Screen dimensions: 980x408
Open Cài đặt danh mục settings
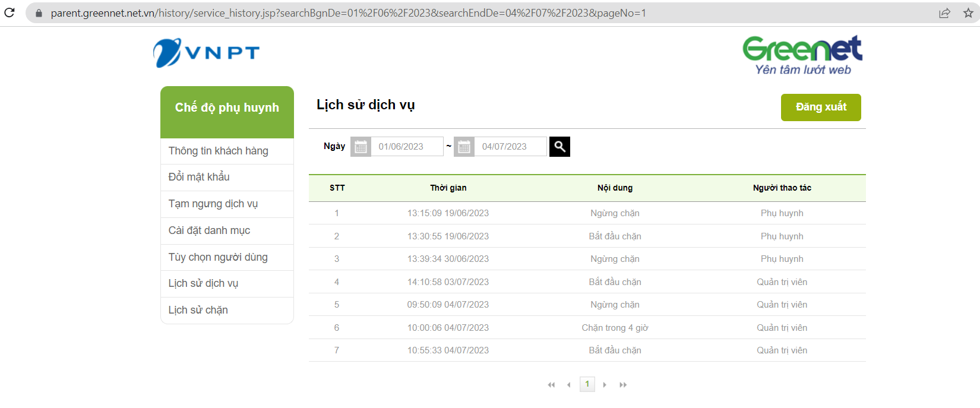[209, 230]
